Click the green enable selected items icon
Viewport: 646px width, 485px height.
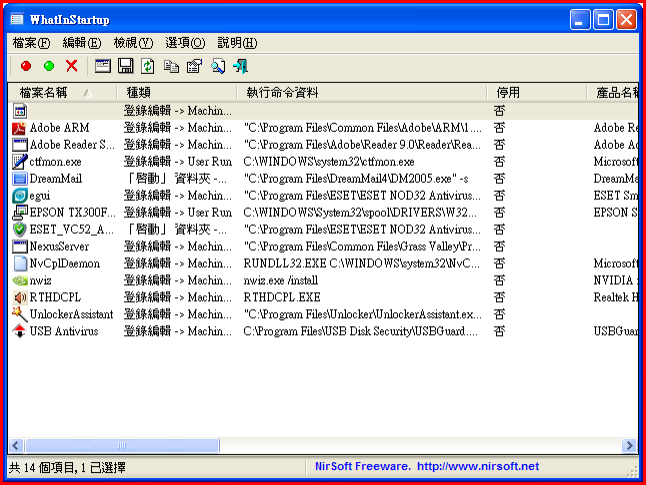[48, 66]
